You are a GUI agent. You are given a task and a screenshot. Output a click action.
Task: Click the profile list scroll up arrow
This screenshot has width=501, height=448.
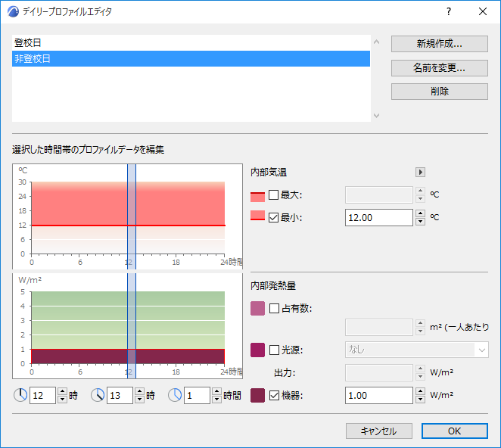376,42
